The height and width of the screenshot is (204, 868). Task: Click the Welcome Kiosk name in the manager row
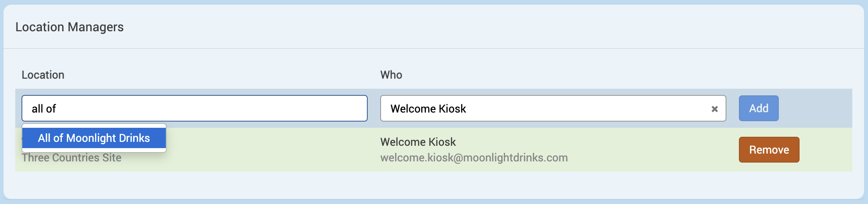(418, 142)
